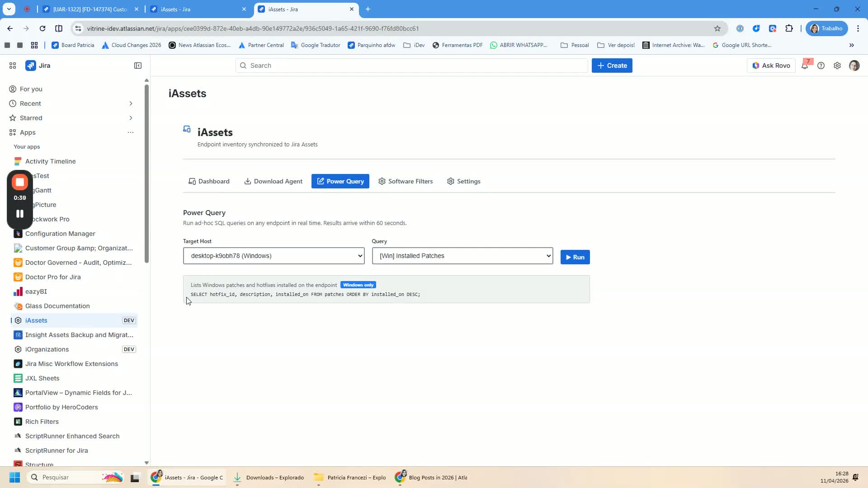Open Jira settings gear icon

pos(837,66)
